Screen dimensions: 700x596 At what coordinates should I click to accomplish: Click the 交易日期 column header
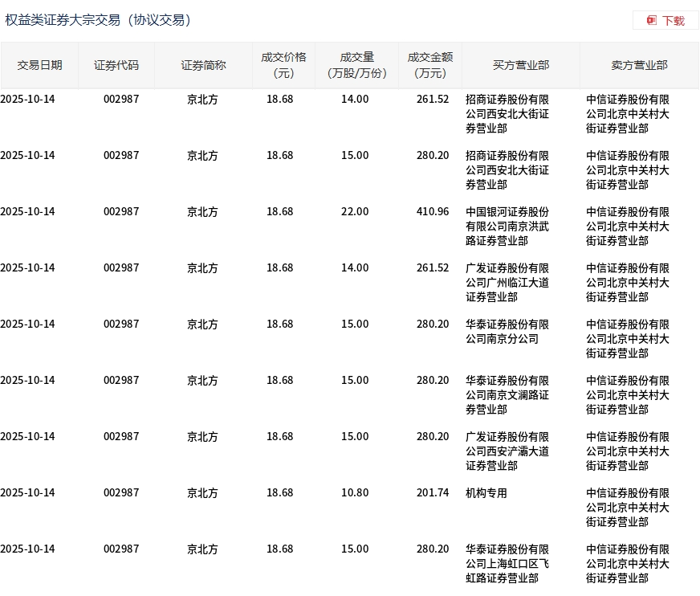click(x=39, y=65)
